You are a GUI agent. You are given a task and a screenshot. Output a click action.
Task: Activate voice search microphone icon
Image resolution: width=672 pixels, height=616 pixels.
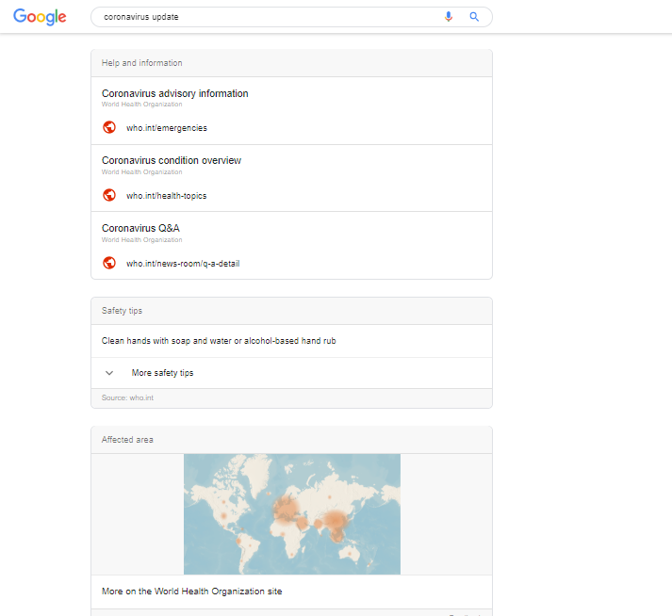click(x=449, y=17)
